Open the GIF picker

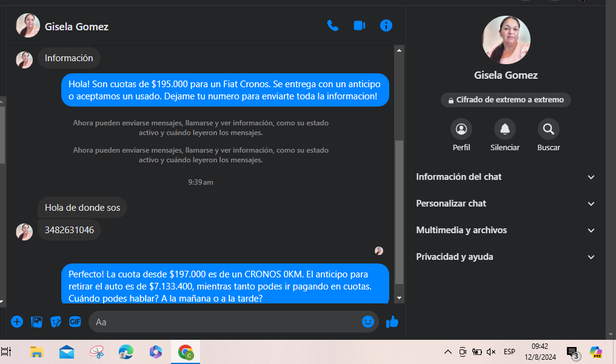(x=75, y=322)
